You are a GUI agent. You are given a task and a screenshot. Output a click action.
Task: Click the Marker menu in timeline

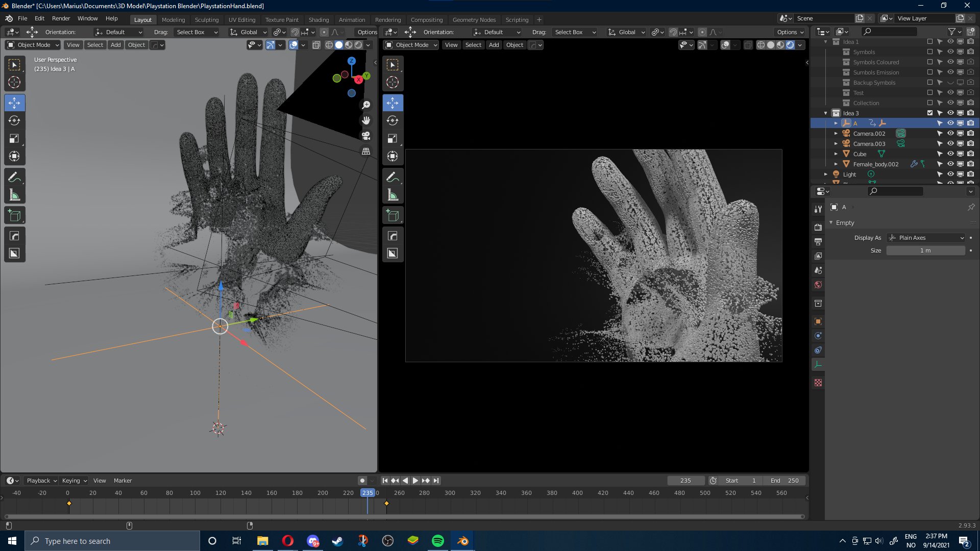click(x=122, y=481)
